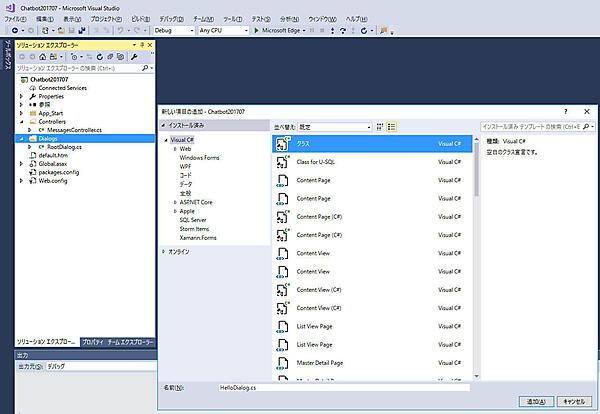Collapse the Dialogs folder in Solution Explorer
Viewport: 600px width, 414px height.
(21, 139)
